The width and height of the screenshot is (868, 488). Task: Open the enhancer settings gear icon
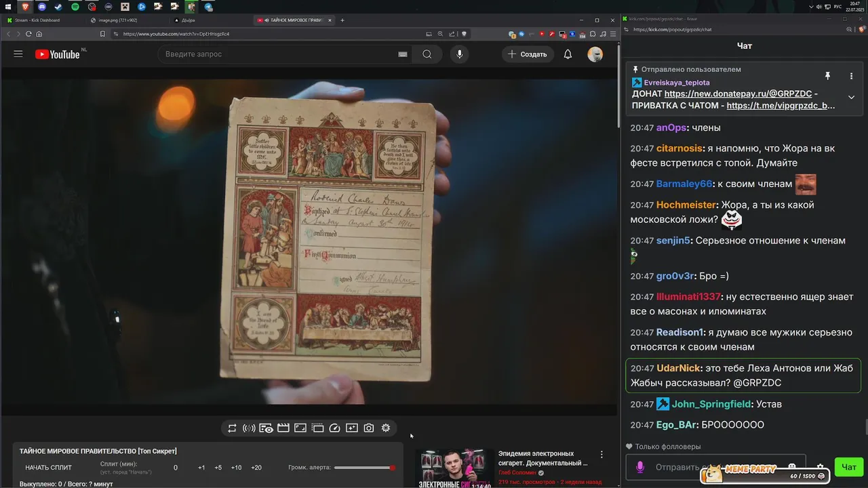(x=386, y=428)
